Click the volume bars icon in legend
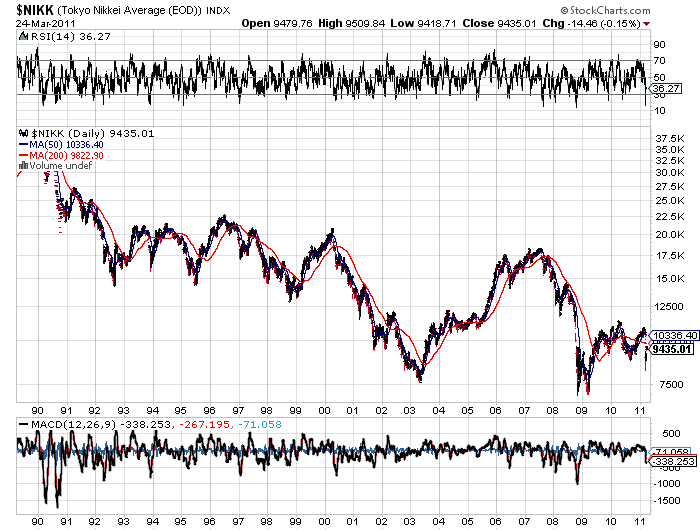Image resolution: width=700 pixels, height=530 pixels. [23, 166]
